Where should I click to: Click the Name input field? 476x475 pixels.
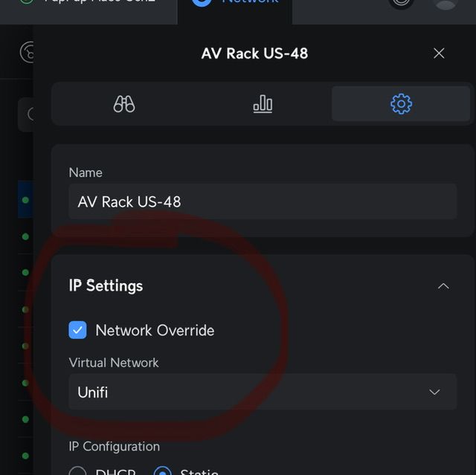(x=262, y=201)
